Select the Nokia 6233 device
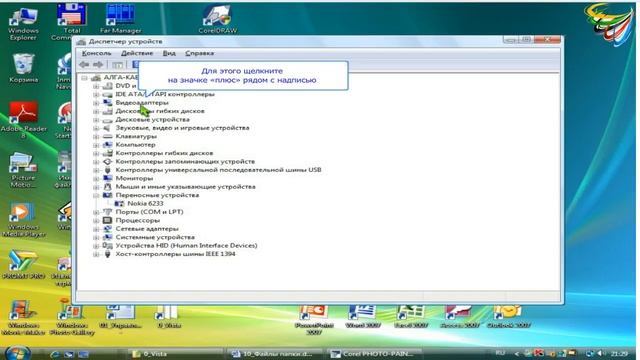 145,203
